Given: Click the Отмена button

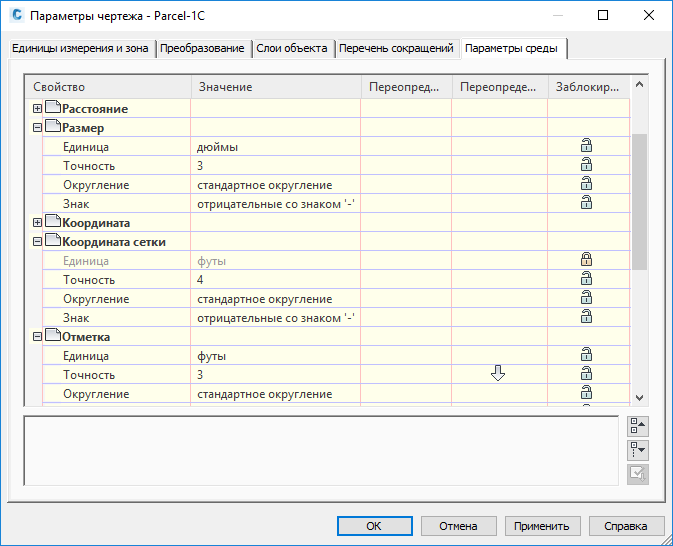Looking at the screenshot, I should 457,526.
